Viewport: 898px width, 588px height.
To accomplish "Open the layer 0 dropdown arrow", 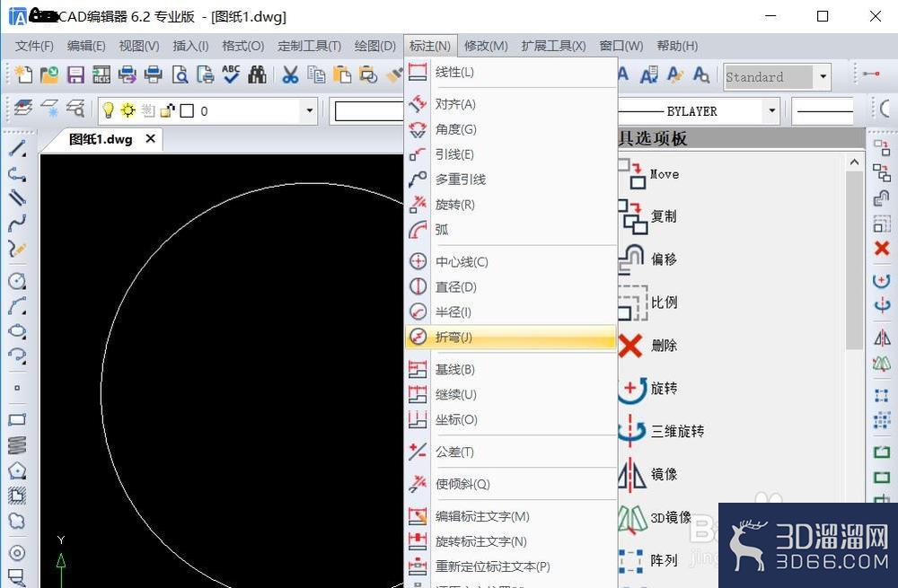I will click(x=309, y=110).
